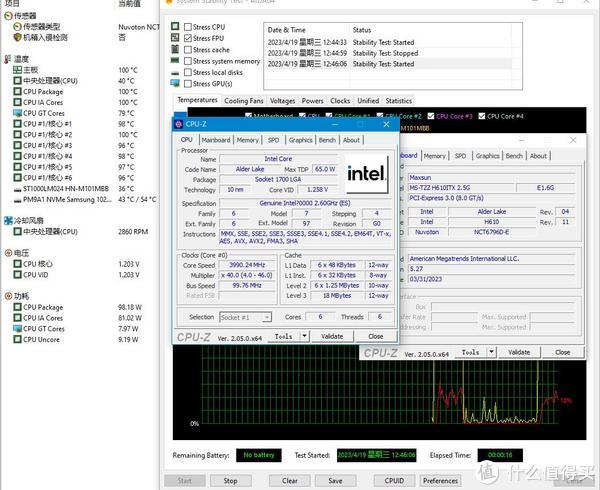Image resolution: width=600 pixels, height=490 pixels.
Task: Open Bench tab in rear CPU-Z window
Action: click(514, 156)
